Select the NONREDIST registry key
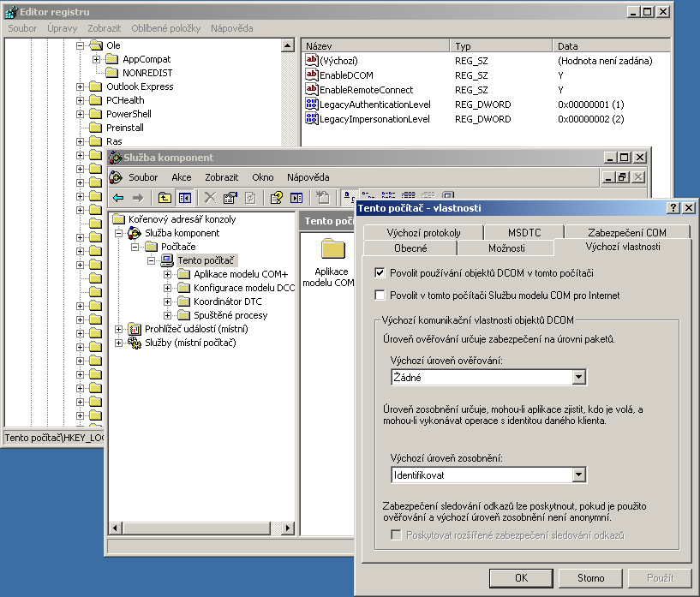Image resolution: width=700 pixels, height=597 pixels. pyautogui.click(x=147, y=73)
